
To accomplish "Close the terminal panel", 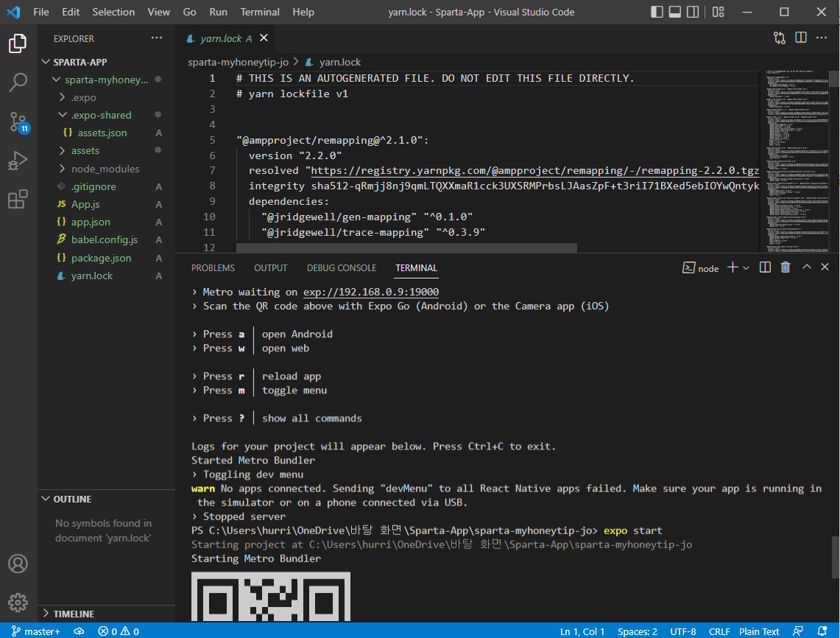I will click(825, 267).
